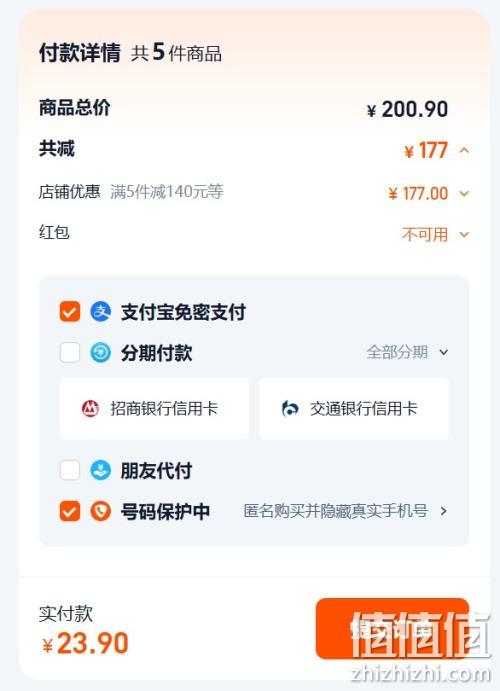Click the China Merchants Bank logo icon
This screenshot has width=500, height=691.
(90, 409)
